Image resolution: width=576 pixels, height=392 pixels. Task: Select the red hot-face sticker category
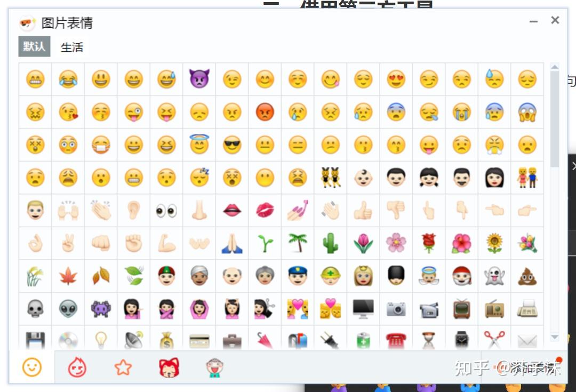[x=77, y=367]
